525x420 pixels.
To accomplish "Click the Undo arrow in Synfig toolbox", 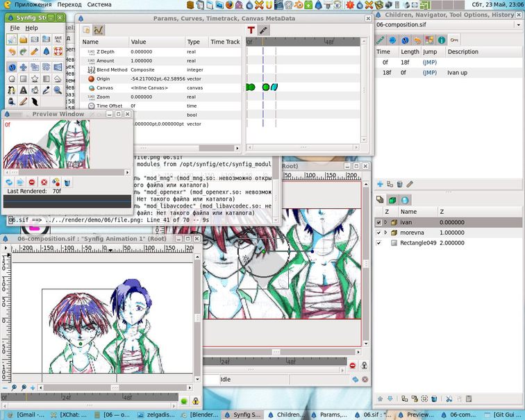I will pyautogui.click(x=12, y=51).
